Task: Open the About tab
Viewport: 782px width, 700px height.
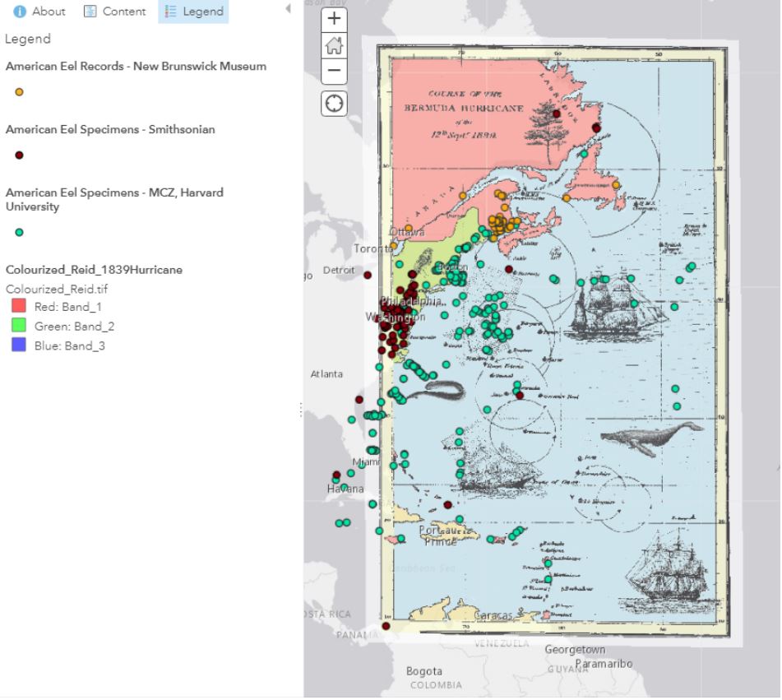Action: pyautogui.click(x=39, y=12)
